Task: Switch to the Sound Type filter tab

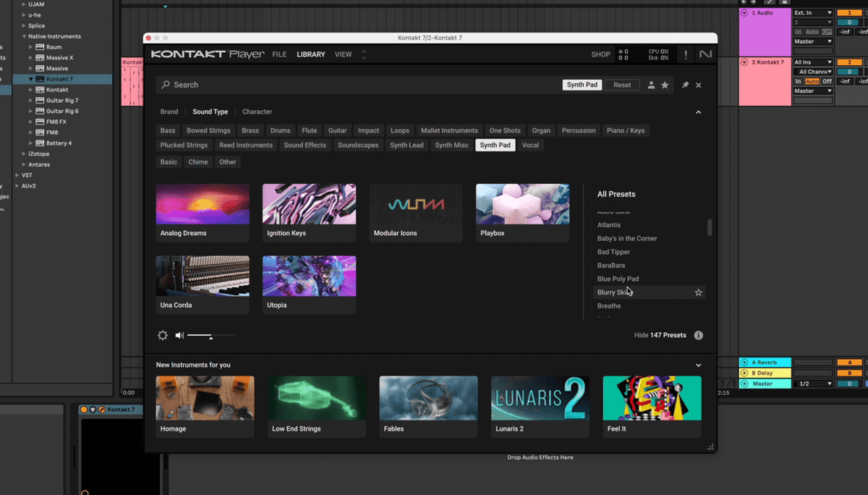Action: 210,112
